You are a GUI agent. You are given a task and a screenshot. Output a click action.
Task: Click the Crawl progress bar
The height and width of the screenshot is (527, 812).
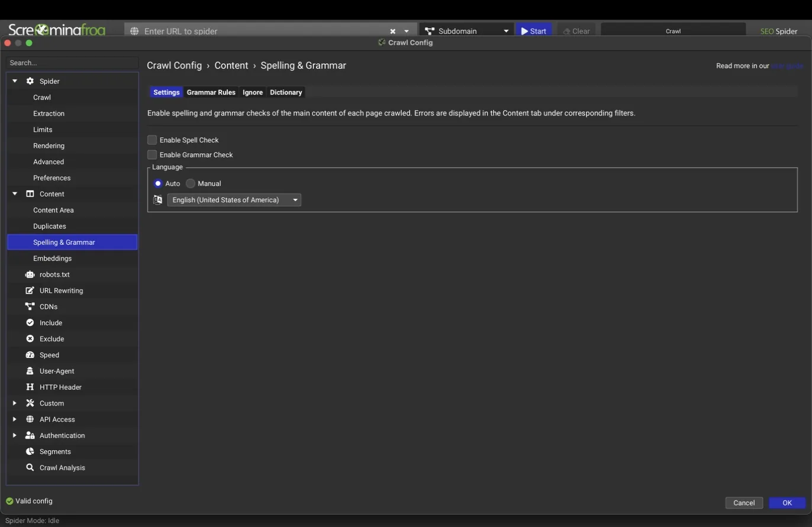coord(673,31)
